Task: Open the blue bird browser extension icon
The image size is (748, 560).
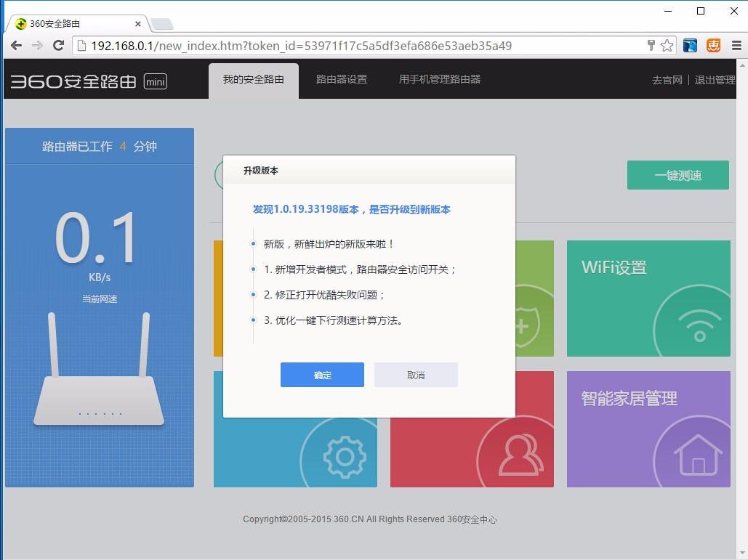Action: [x=689, y=45]
